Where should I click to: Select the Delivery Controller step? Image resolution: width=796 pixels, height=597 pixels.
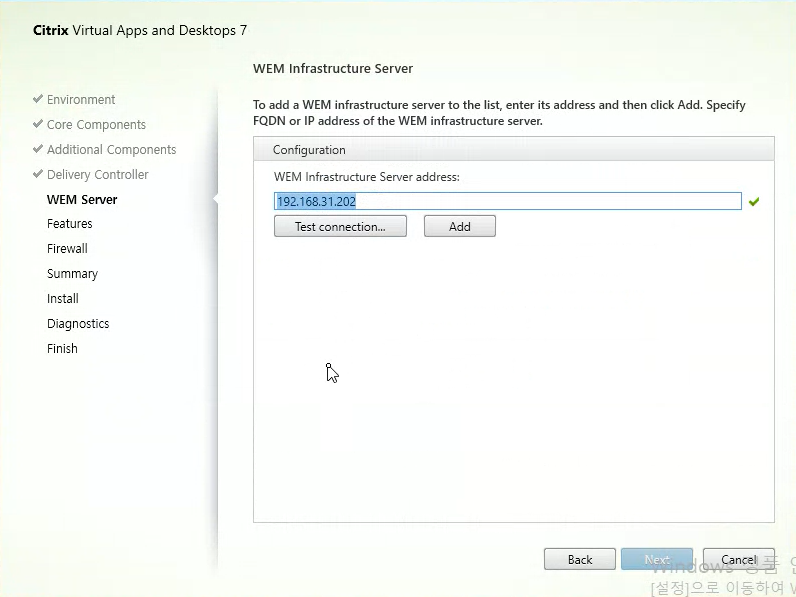[97, 174]
